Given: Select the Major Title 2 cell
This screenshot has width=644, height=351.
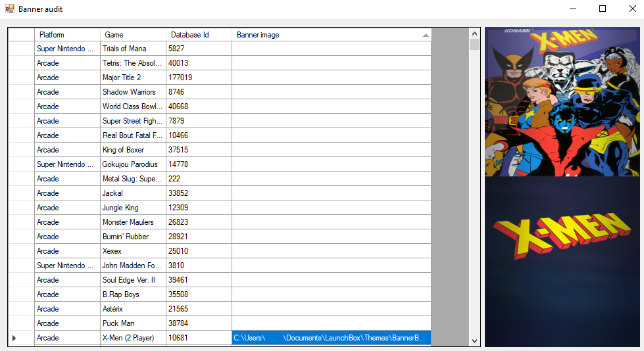Looking at the screenshot, I should click(x=133, y=77).
